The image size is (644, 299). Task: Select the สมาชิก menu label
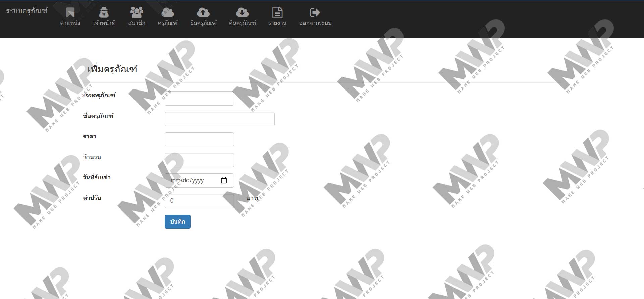click(137, 23)
